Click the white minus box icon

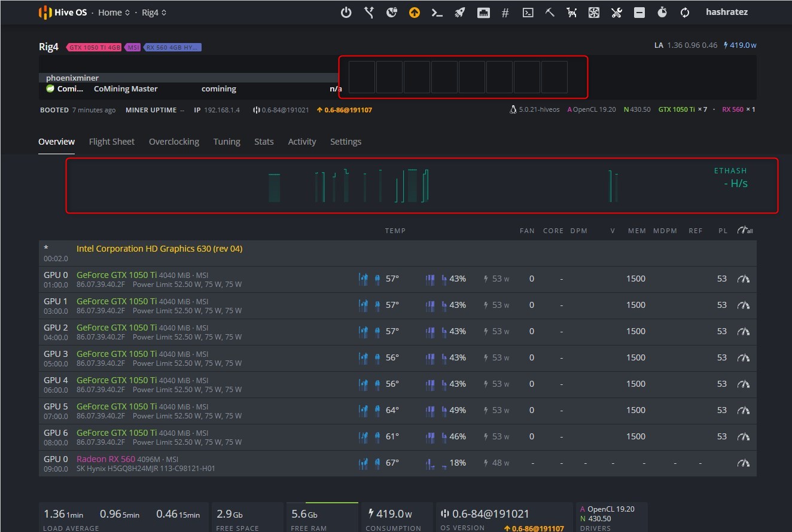[639, 13]
